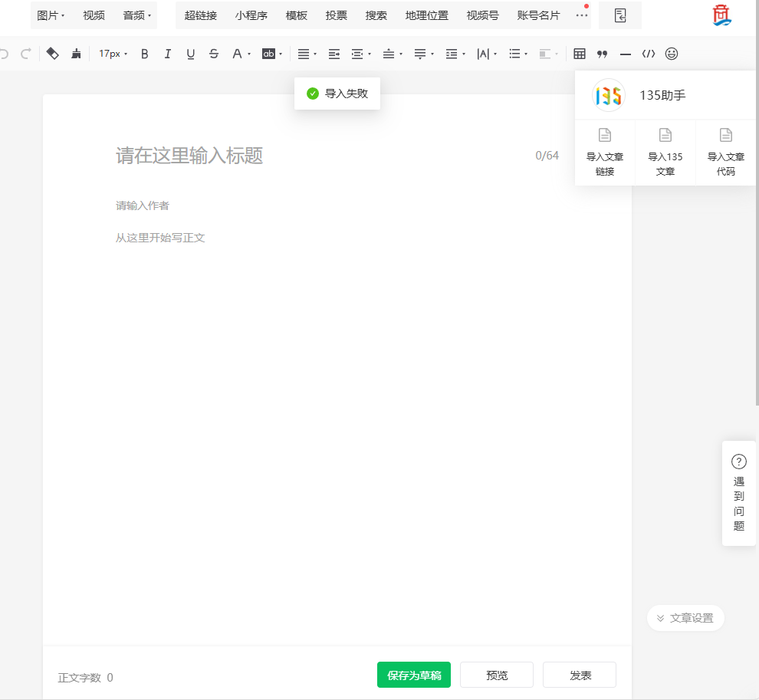Click the 0/64 character counter

tap(547, 156)
